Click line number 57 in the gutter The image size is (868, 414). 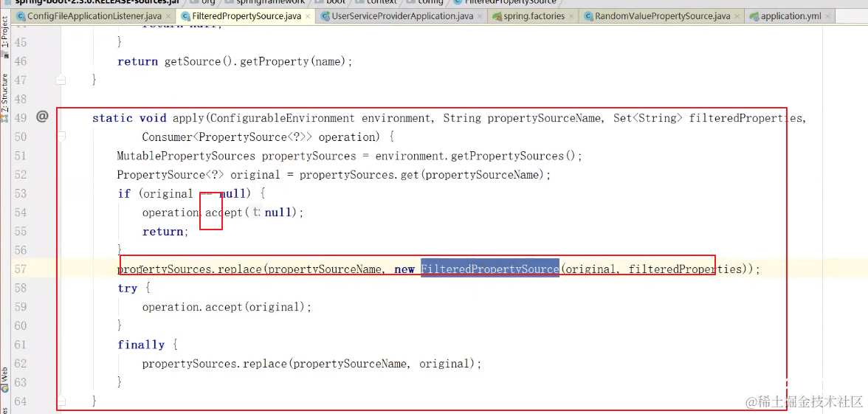[x=21, y=269]
